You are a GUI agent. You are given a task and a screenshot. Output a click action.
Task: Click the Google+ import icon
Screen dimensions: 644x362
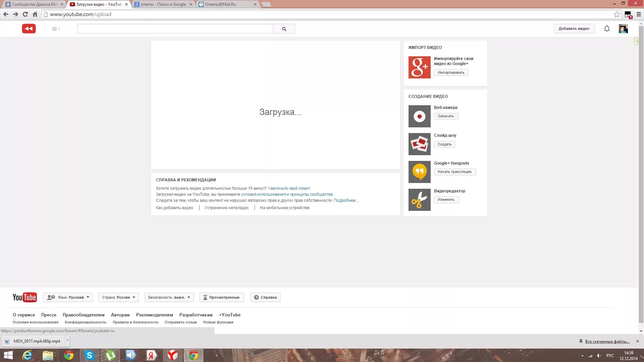click(419, 67)
